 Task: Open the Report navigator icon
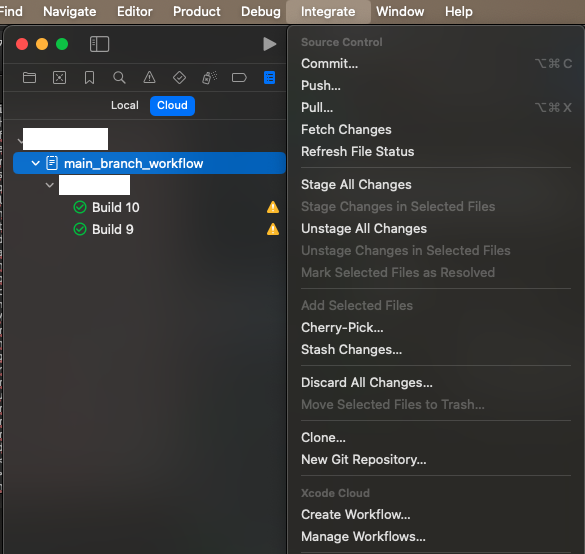click(269, 78)
